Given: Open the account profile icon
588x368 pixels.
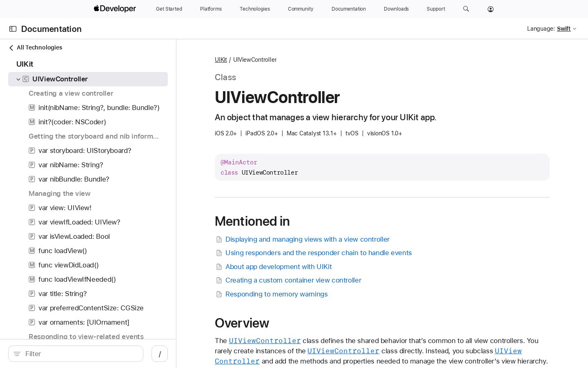Looking at the screenshot, I should 490,9.
